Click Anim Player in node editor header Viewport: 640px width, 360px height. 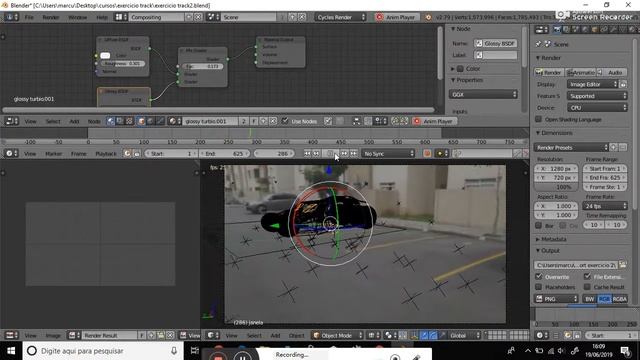click(434, 121)
